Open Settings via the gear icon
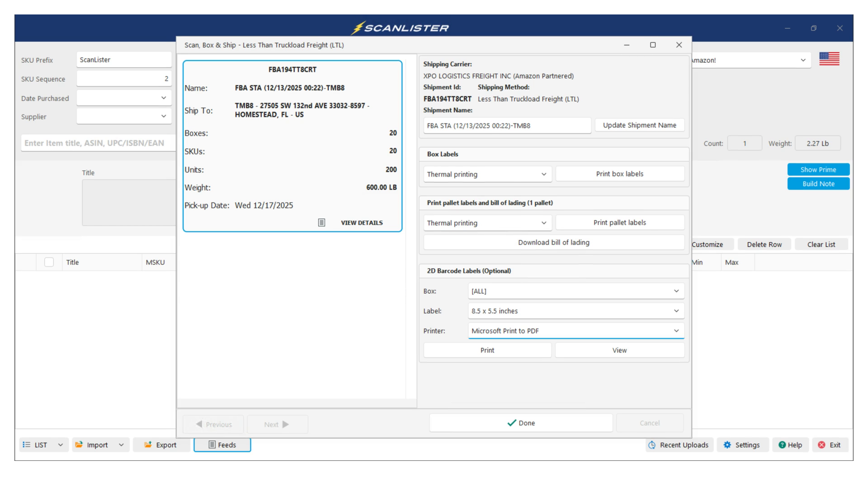 pos(727,445)
